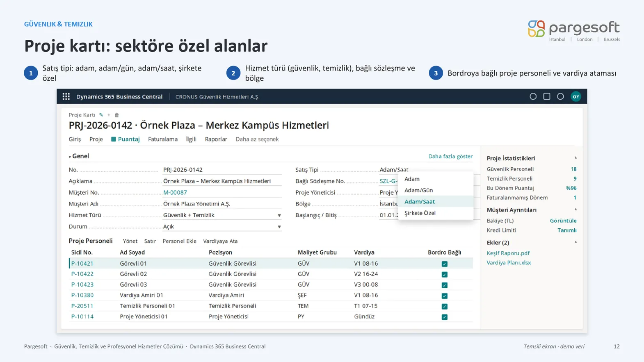Open the Hizmet Türü dropdown arrow

coord(279,215)
